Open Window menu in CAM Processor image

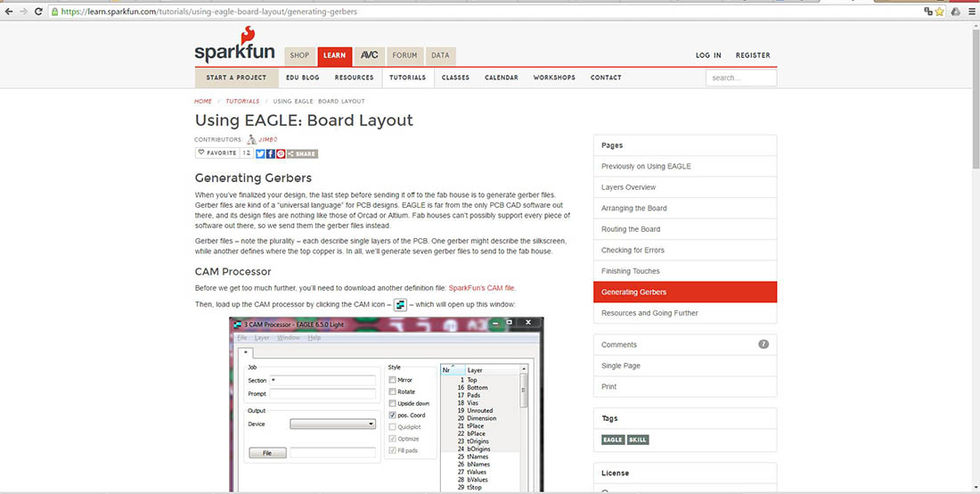[x=289, y=338]
